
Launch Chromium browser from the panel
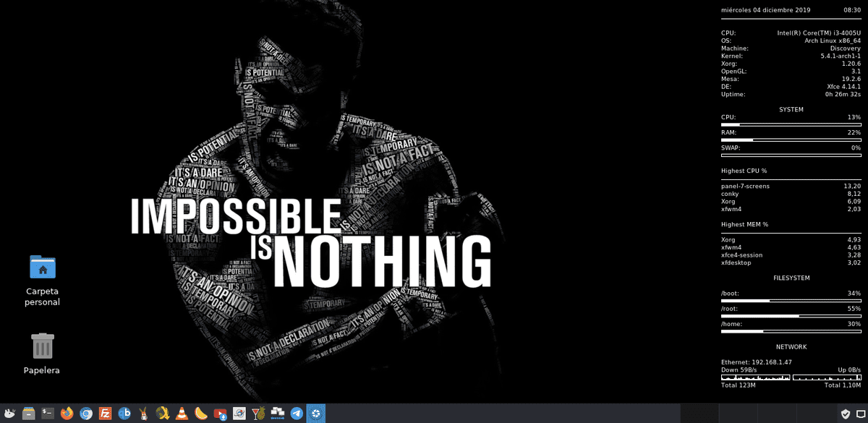coord(86,414)
